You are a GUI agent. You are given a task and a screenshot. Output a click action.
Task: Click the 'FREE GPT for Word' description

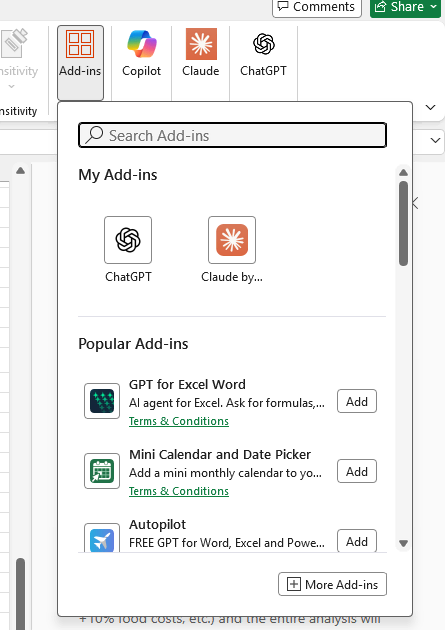227,543
